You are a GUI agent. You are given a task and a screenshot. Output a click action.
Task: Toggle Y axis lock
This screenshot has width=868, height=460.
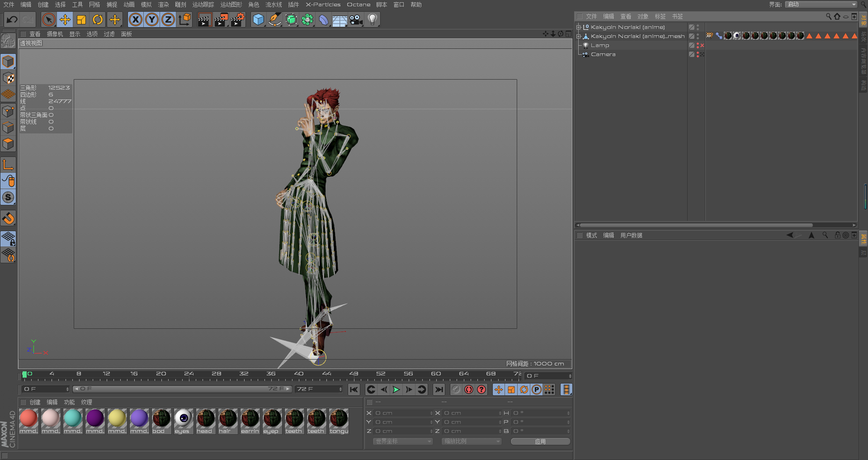pyautogui.click(x=152, y=19)
